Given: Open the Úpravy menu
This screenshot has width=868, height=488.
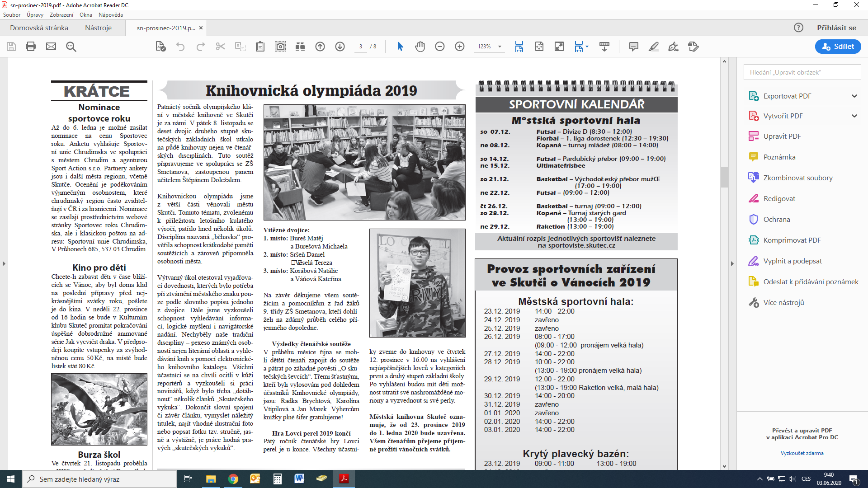Looking at the screenshot, I should 35,15.
